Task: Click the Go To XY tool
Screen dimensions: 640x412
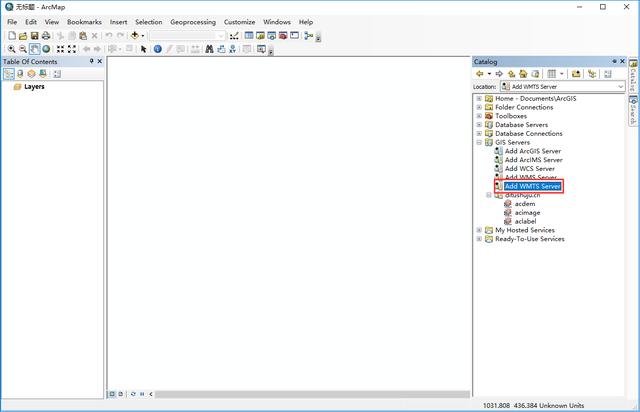Action: click(232, 49)
